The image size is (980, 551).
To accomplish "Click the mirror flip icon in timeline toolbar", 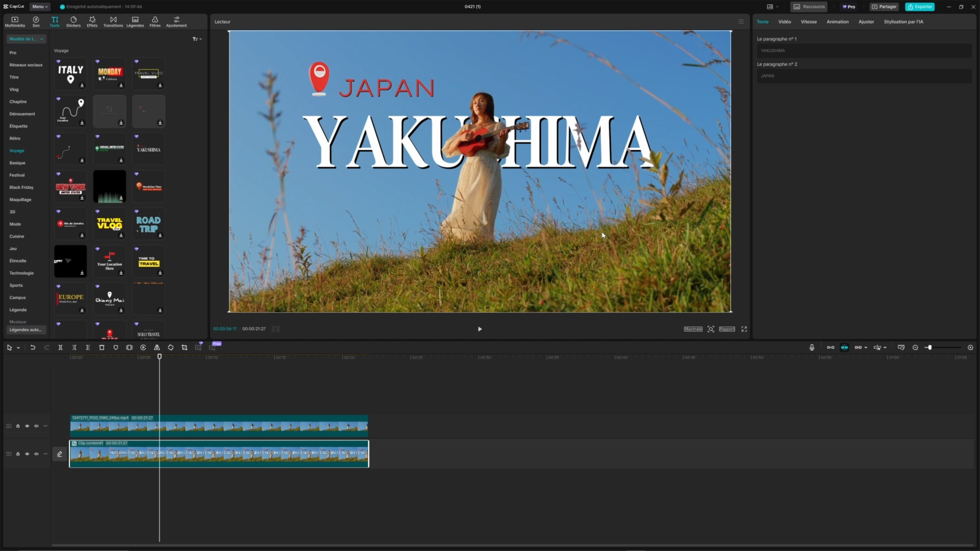I will tap(157, 347).
